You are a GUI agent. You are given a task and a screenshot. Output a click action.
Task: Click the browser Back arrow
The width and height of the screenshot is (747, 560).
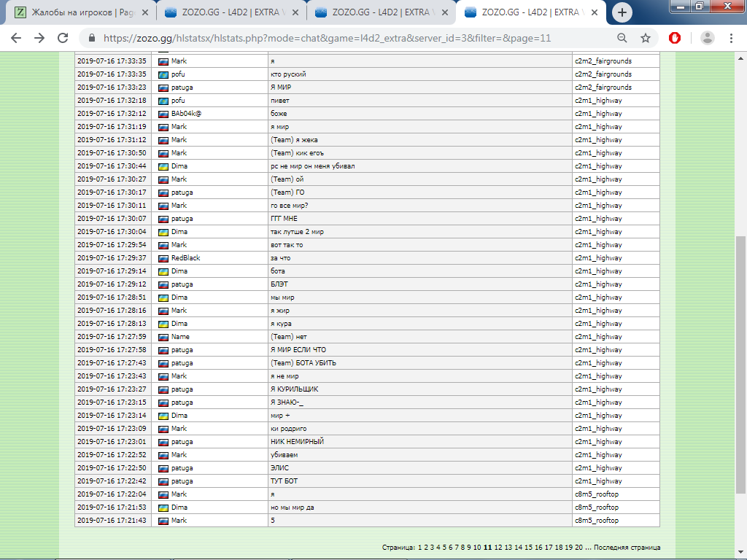(16, 38)
